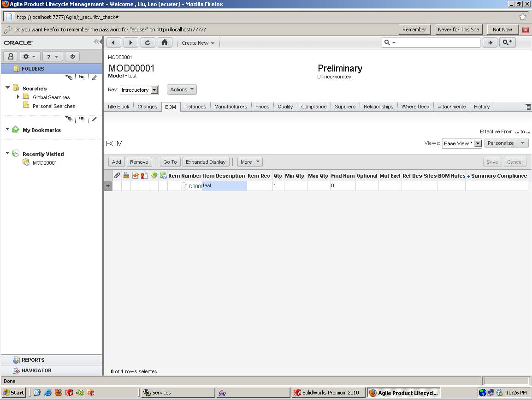
Task: Click collapse-all icon above My Bookmarks
Action: [82, 119]
